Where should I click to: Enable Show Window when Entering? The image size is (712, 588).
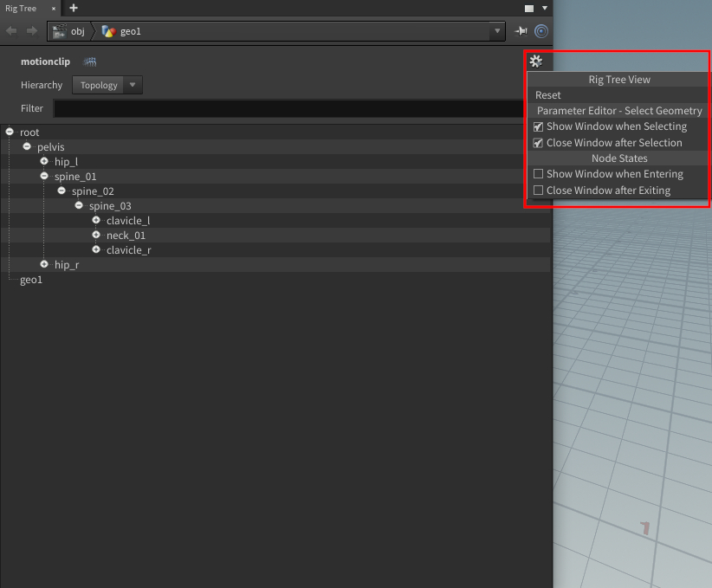tap(539, 174)
